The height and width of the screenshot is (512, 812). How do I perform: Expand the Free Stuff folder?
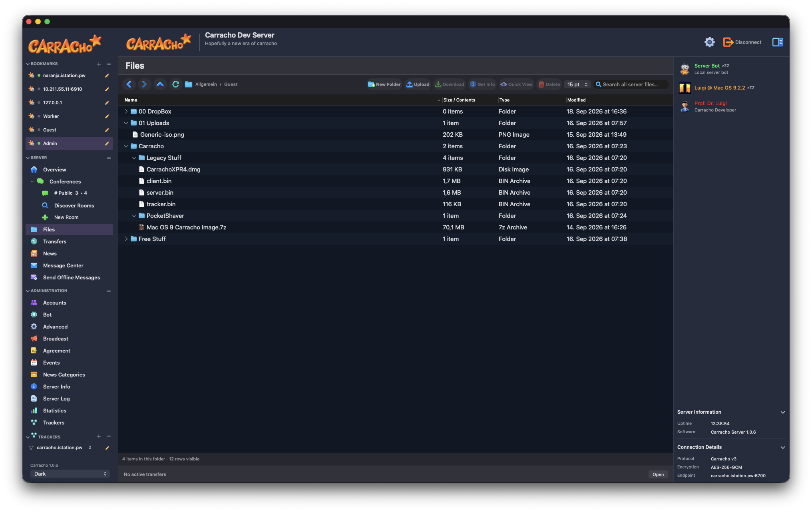[x=126, y=239]
